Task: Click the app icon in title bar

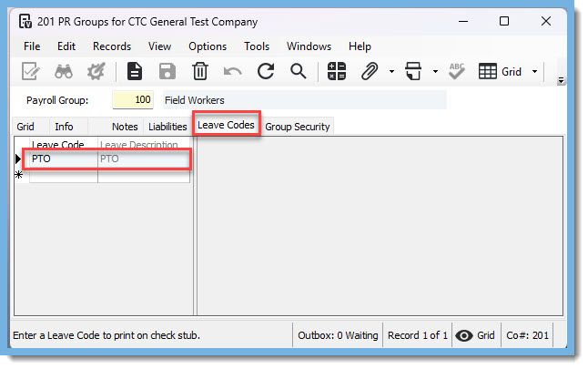Action: tap(25, 21)
